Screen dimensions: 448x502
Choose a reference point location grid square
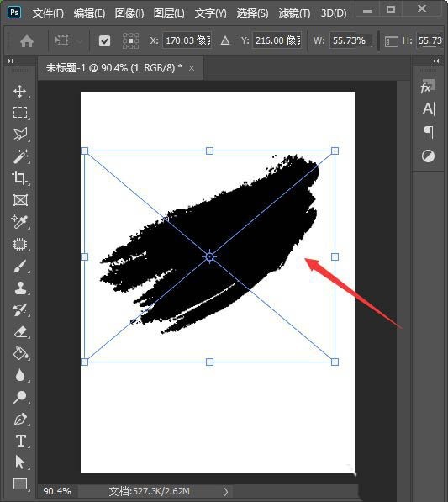point(130,40)
